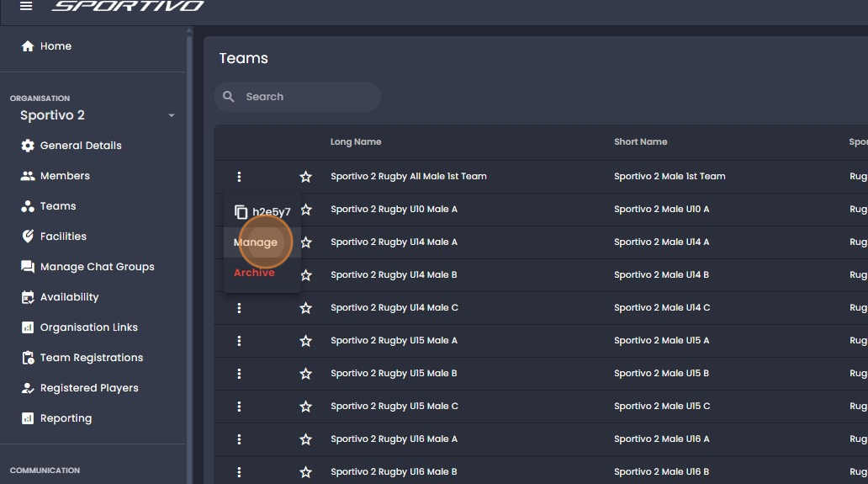868x484 pixels.
Task: Click the Organisation Links icon
Action: click(x=28, y=327)
